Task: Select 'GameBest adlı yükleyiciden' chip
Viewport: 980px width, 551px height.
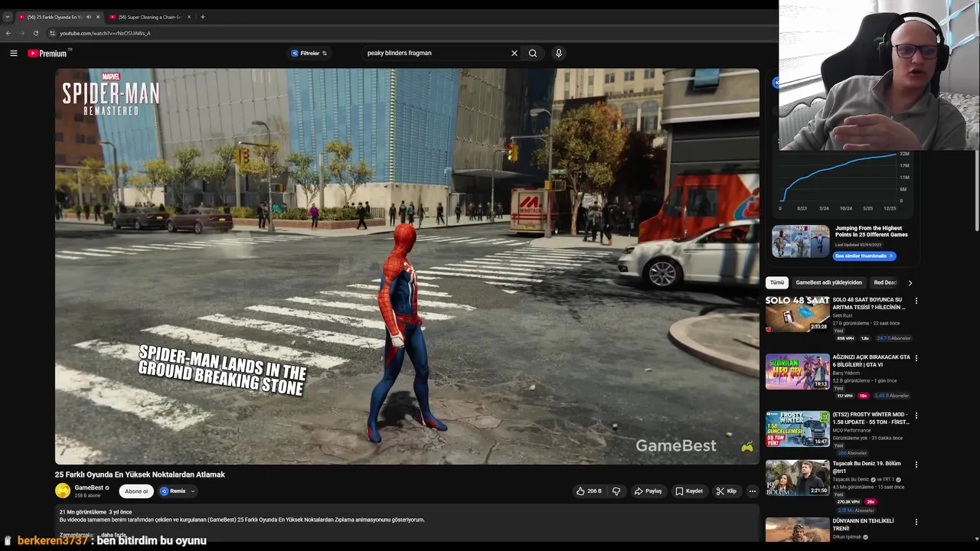Action: (x=828, y=282)
